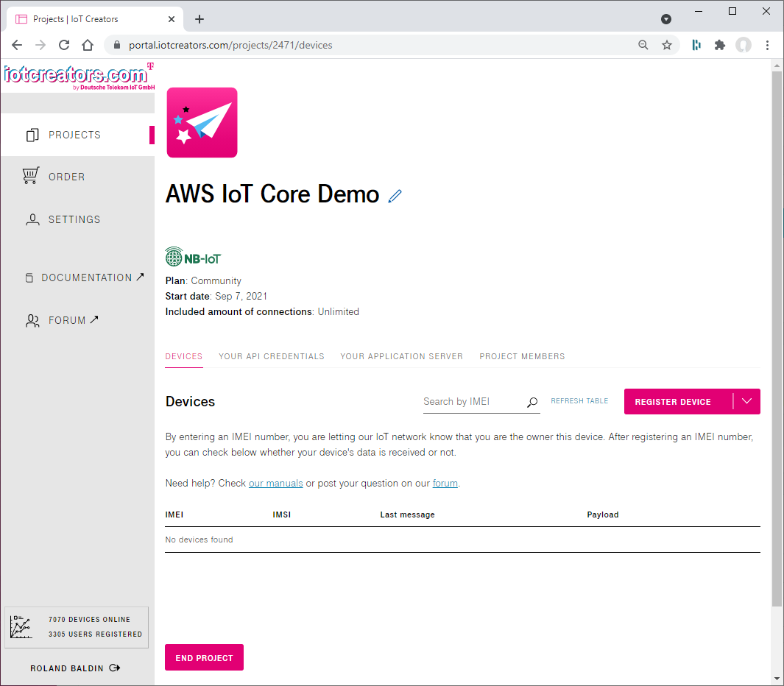Switch to Your API Credentials tab
Viewport: 784px width, 686px height.
(x=271, y=356)
